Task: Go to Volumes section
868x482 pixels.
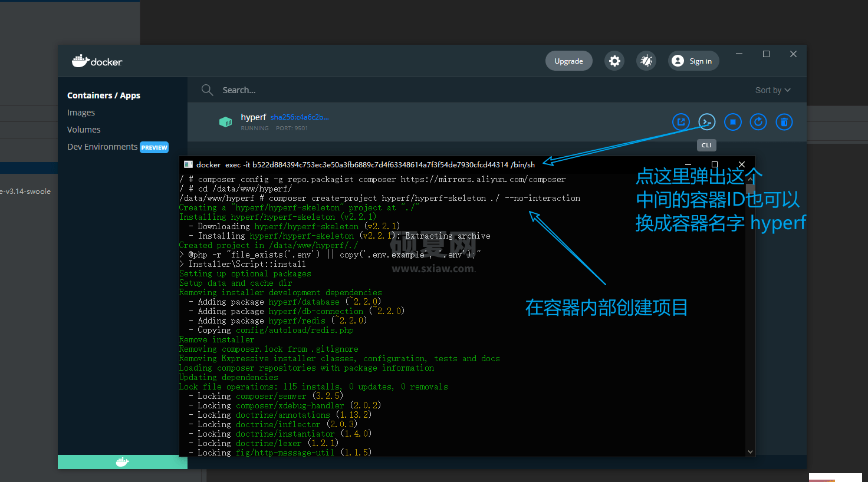Action: coord(84,130)
